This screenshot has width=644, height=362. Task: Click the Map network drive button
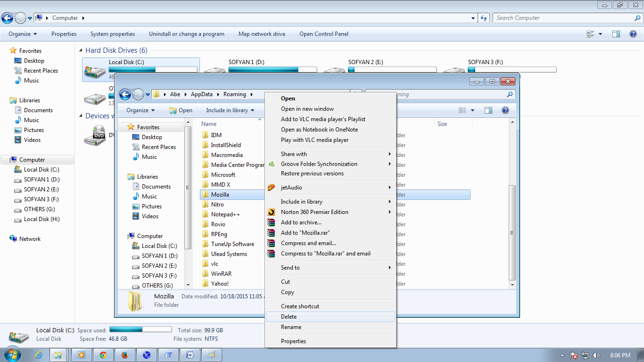click(262, 33)
